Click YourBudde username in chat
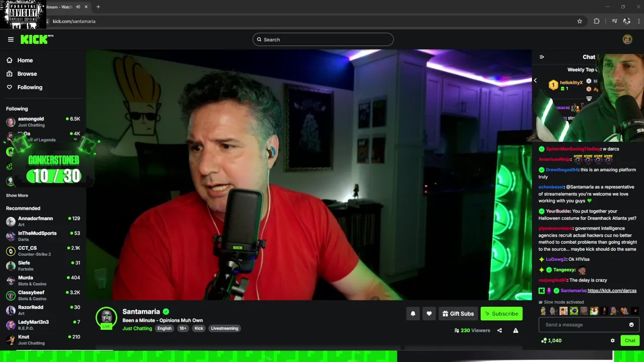 (557, 211)
